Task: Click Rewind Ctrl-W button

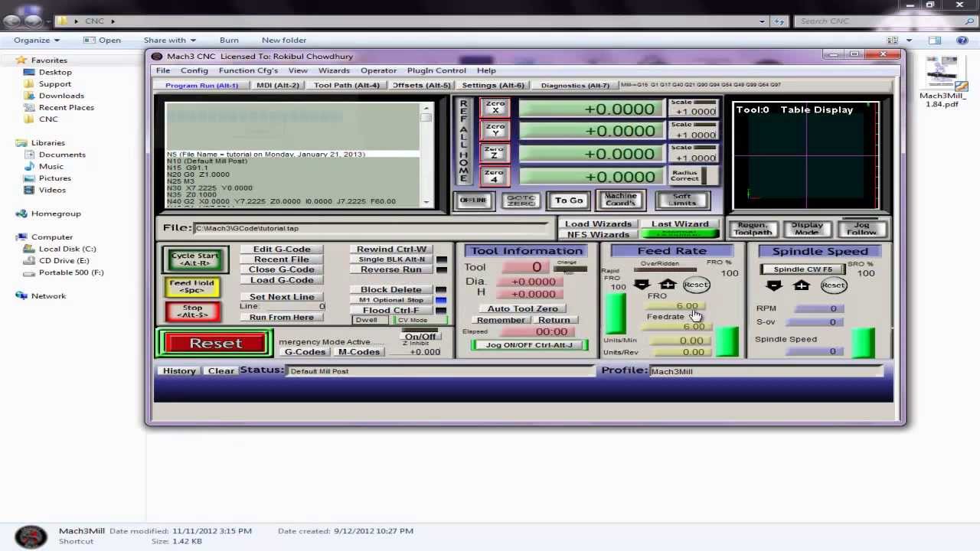Action: [x=391, y=249]
